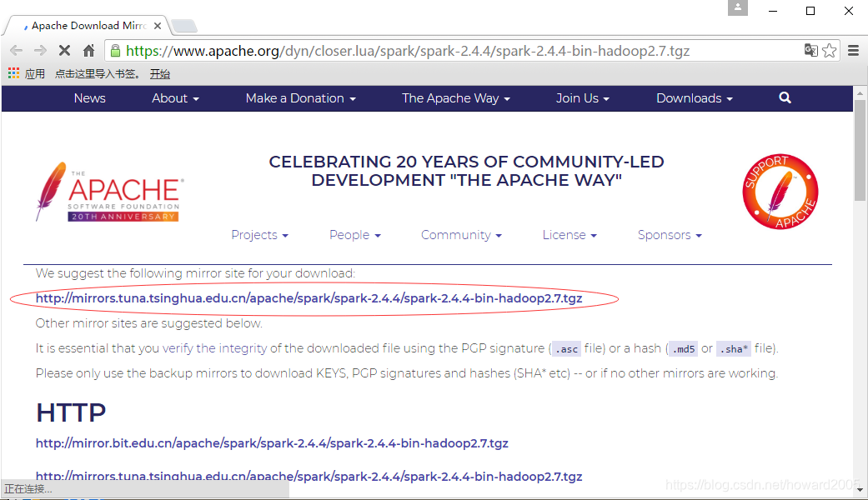The image size is (868, 500).
Task: Maximize the browser window
Action: pos(810,11)
